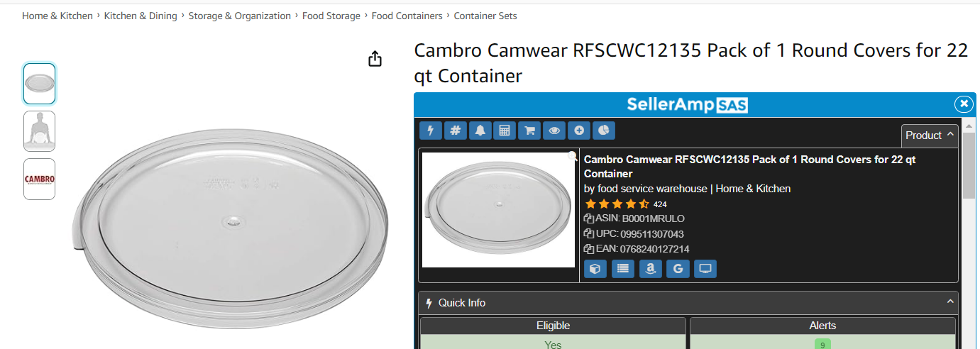
Task: Copy the ASIN using its copy icon
Action: [x=588, y=218]
